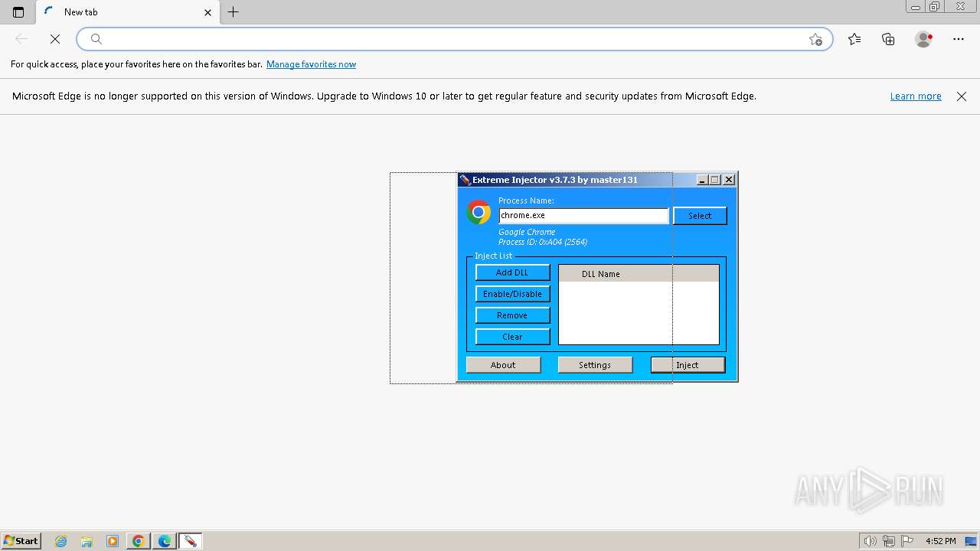Click the Chrome logo in Extreme Injector
The image size is (980, 551).
click(479, 212)
